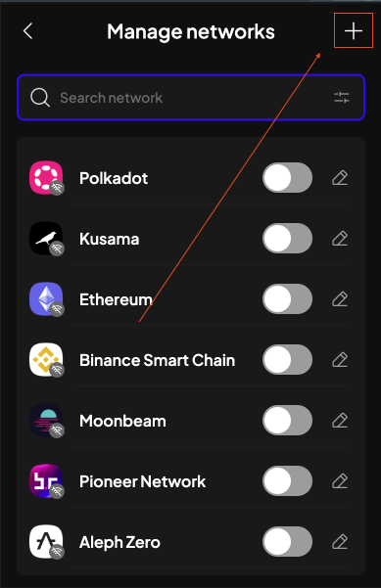
Task: Edit the Kusama network via pencil icon
Action: click(340, 239)
